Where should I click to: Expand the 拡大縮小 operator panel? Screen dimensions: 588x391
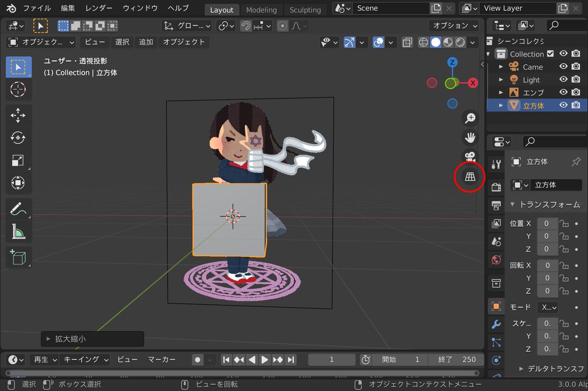click(92, 339)
